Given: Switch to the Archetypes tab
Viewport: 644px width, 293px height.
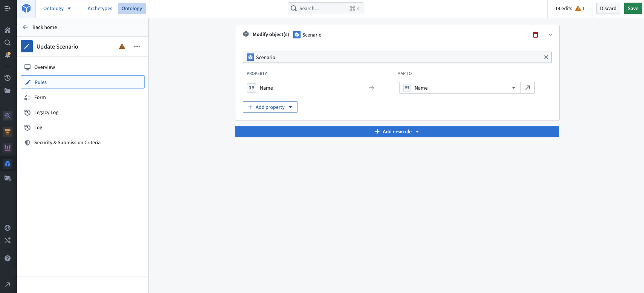Looking at the screenshot, I should tap(100, 8).
